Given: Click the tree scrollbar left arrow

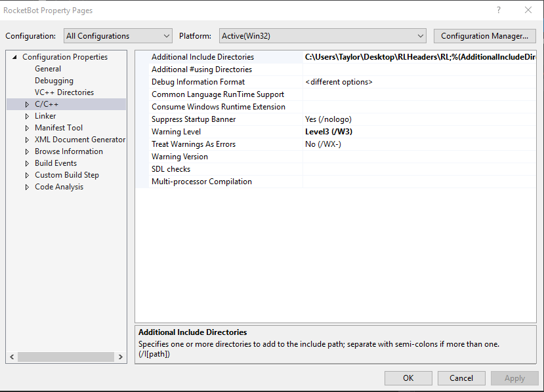Looking at the screenshot, I should pyautogui.click(x=12, y=357).
